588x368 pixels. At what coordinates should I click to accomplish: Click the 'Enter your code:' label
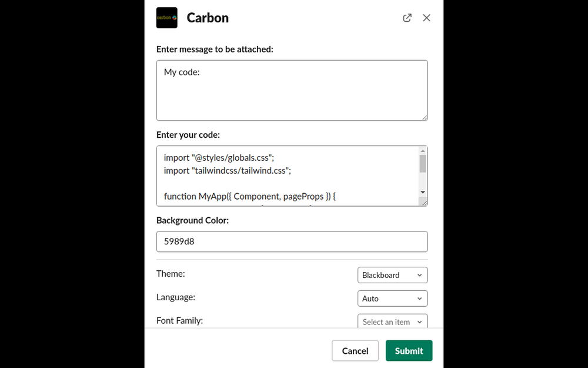tap(188, 135)
